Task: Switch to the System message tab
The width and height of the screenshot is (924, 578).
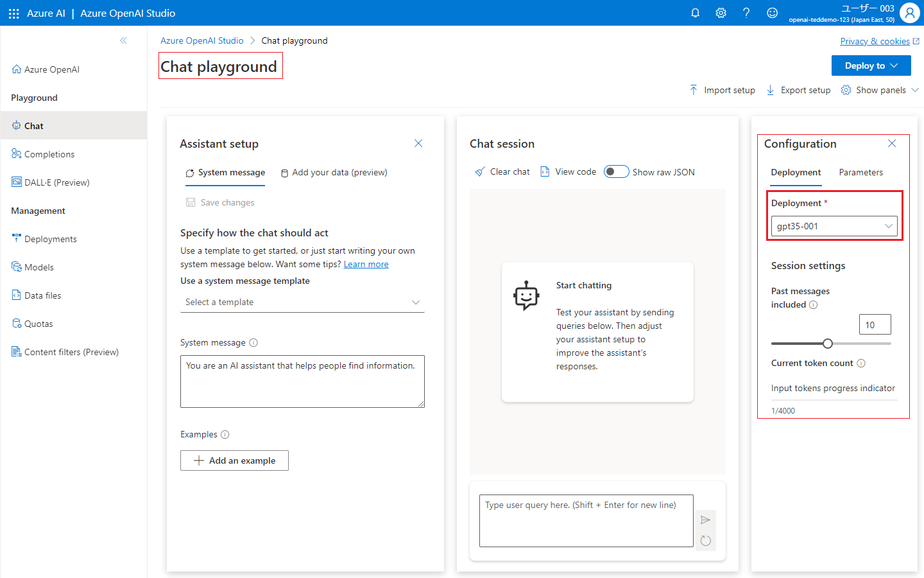Action: [x=225, y=172]
